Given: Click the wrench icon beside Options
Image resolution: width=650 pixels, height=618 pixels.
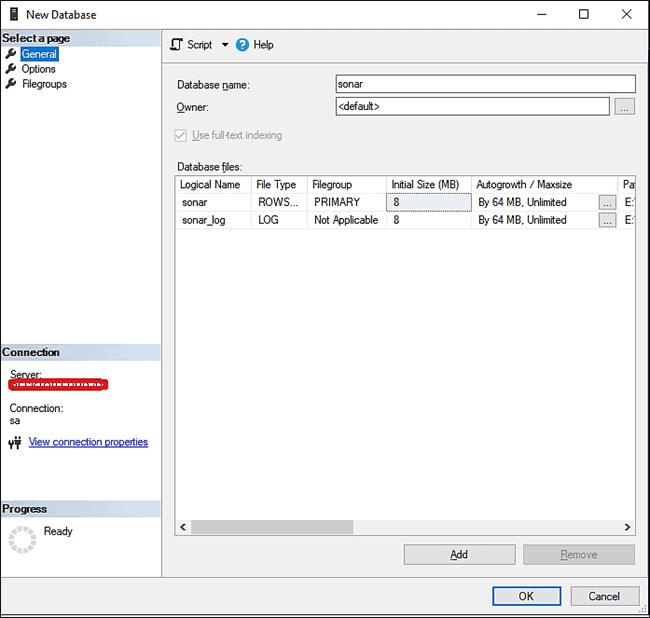Looking at the screenshot, I should pos(11,68).
